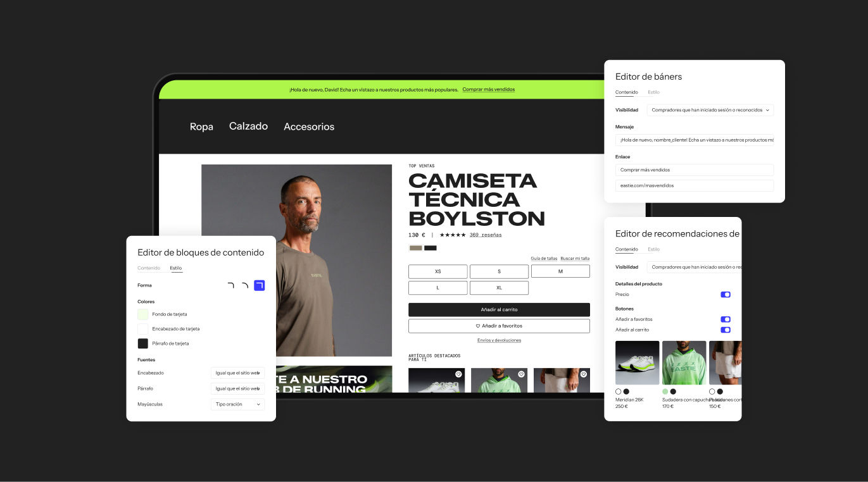Choose the black shirt color swatch
The image size is (868, 482).
[x=431, y=248]
